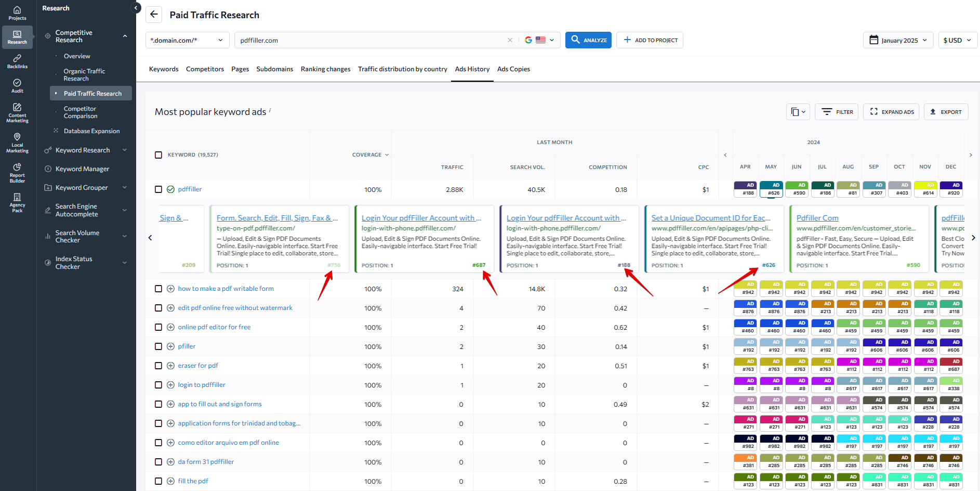Toggle the select-all KEYWORD checkbox
The height and width of the screenshot is (491, 980).
[x=158, y=155]
